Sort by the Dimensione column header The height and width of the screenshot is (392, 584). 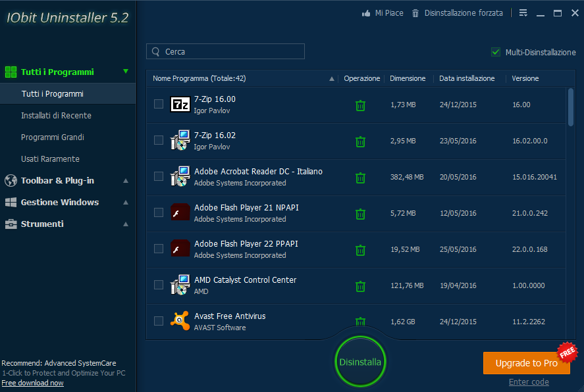click(408, 78)
